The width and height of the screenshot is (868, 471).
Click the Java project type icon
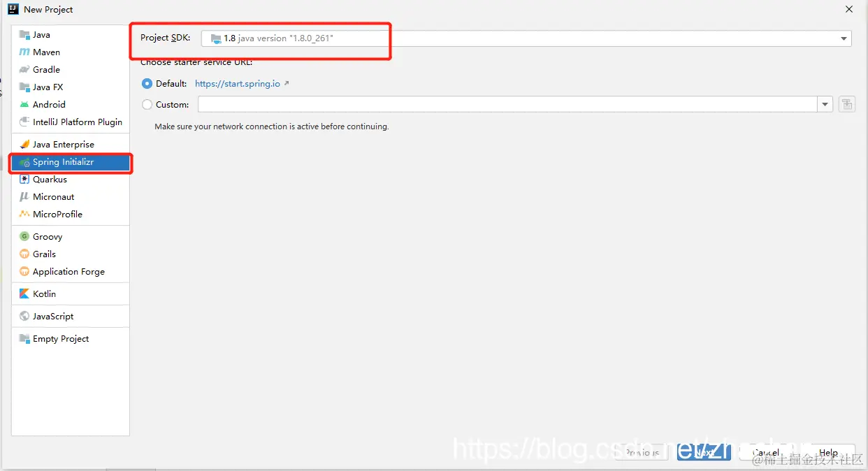point(24,35)
